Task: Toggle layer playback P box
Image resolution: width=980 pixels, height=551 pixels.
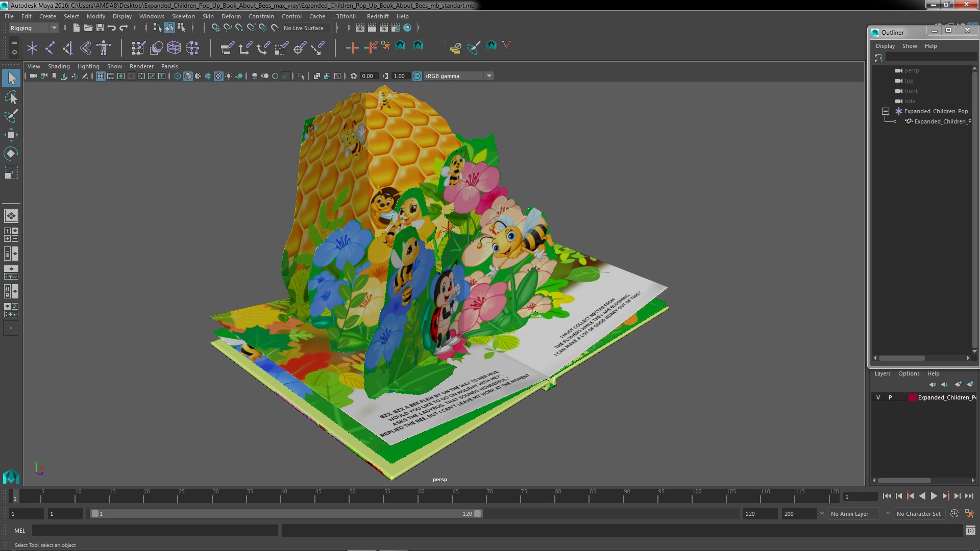Action: pos(890,397)
